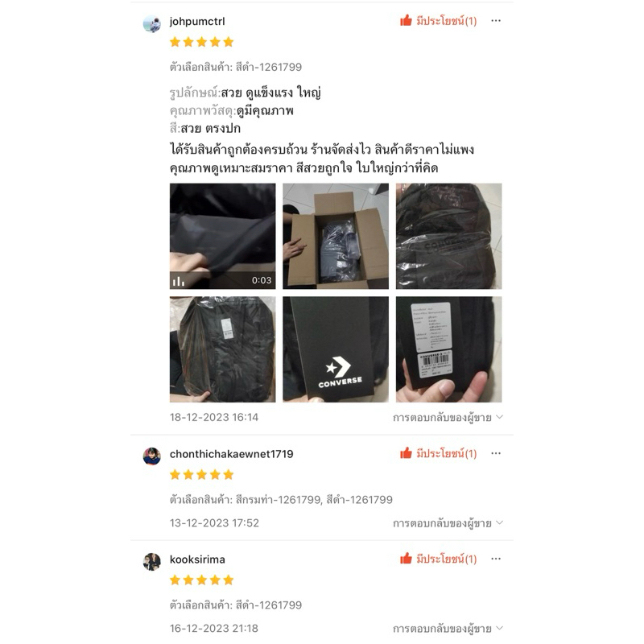The height and width of the screenshot is (644, 644).
Task: Play the 0:03 review video
Action: pyautogui.click(x=223, y=236)
